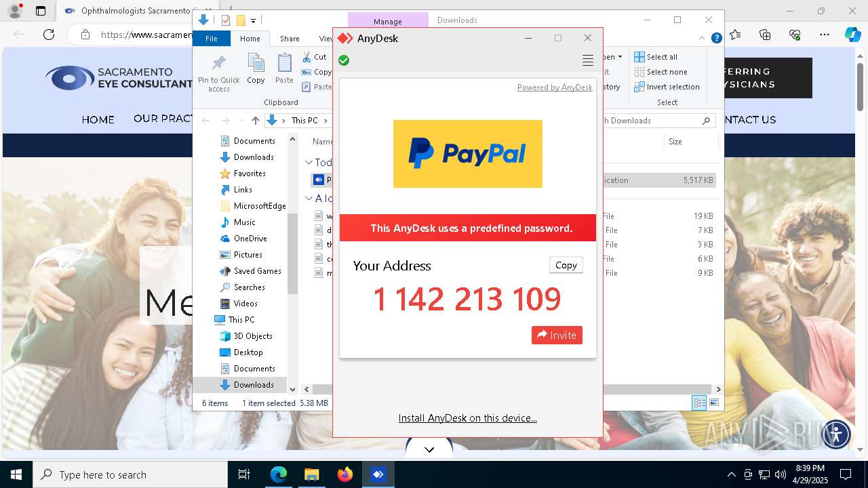Switch Explorer to Large icons view
The height and width of the screenshot is (488, 868).
click(713, 403)
